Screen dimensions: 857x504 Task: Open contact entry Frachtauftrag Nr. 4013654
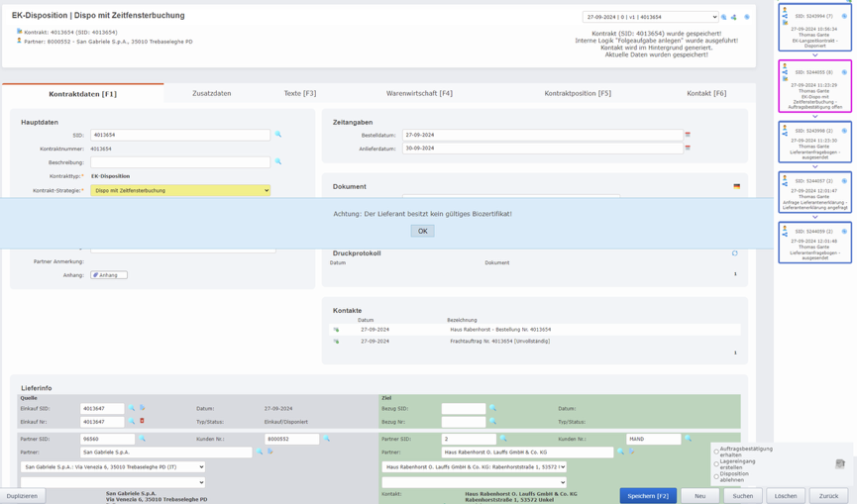[336, 342]
